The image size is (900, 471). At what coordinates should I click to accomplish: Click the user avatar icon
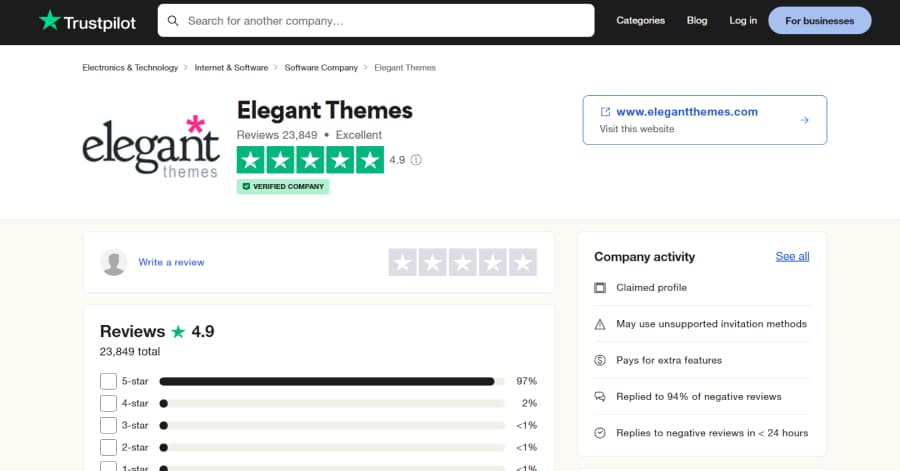tap(114, 262)
